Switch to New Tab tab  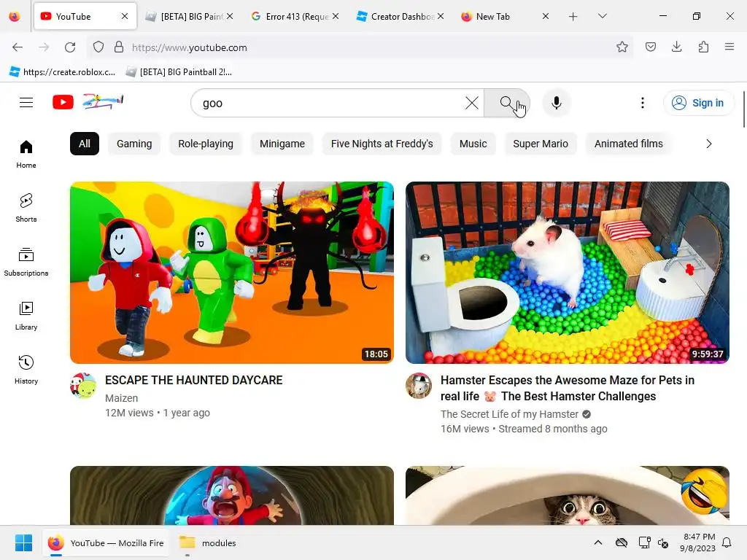[505, 17]
